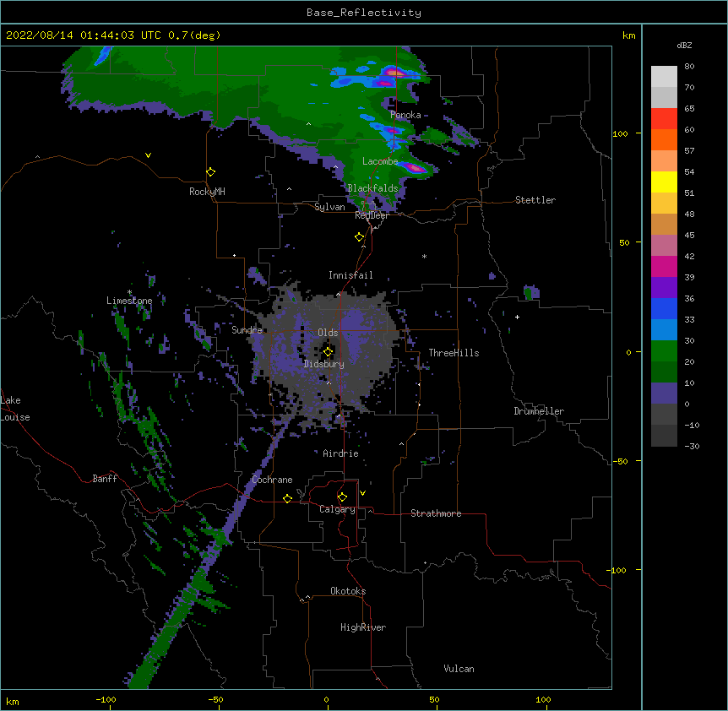
Task: Select the Banff label
Action: click(x=105, y=479)
